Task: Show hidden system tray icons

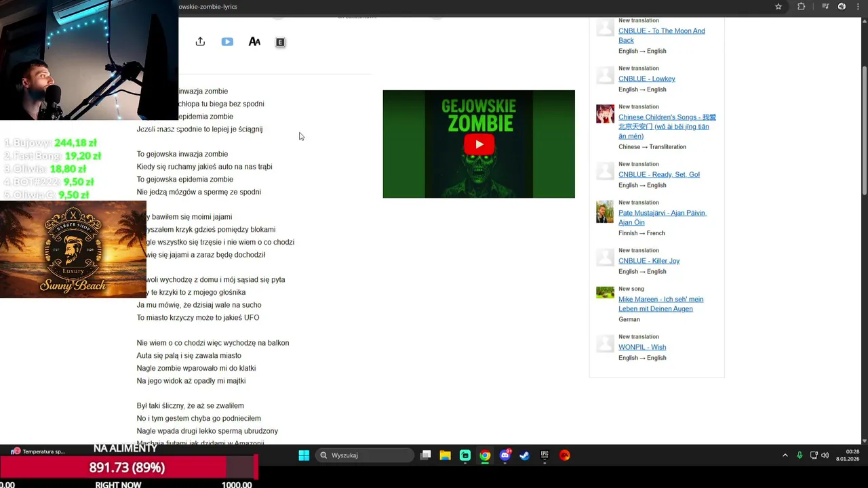Action: 785,455
